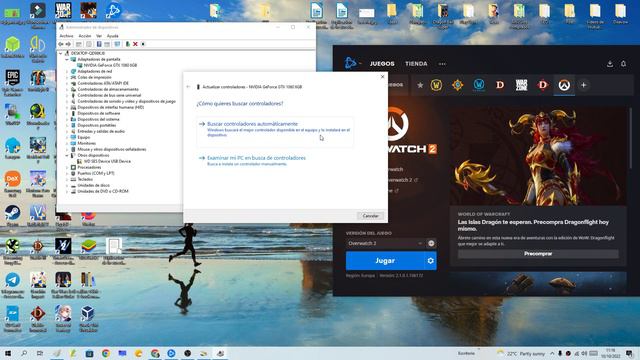This screenshot has height=360, width=640.
Task: Expand Dispositivos del sistema
Action: tap(67, 119)
